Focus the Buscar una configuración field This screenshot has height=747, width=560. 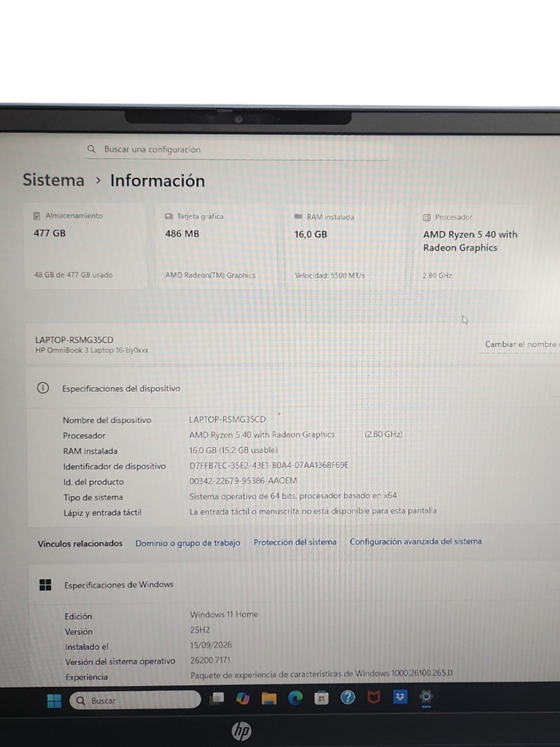pos(238,149)
